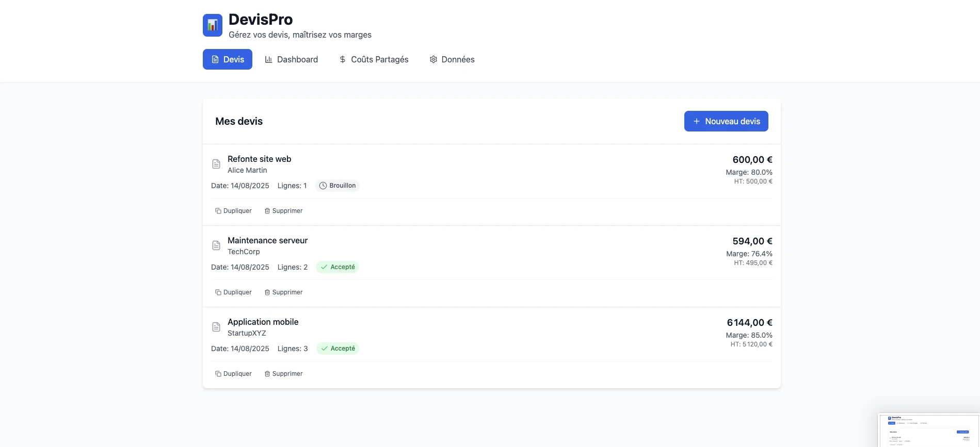Duplicate the Refonte site web quote
This screenshot has height=447, width=980.
[233, 211]
